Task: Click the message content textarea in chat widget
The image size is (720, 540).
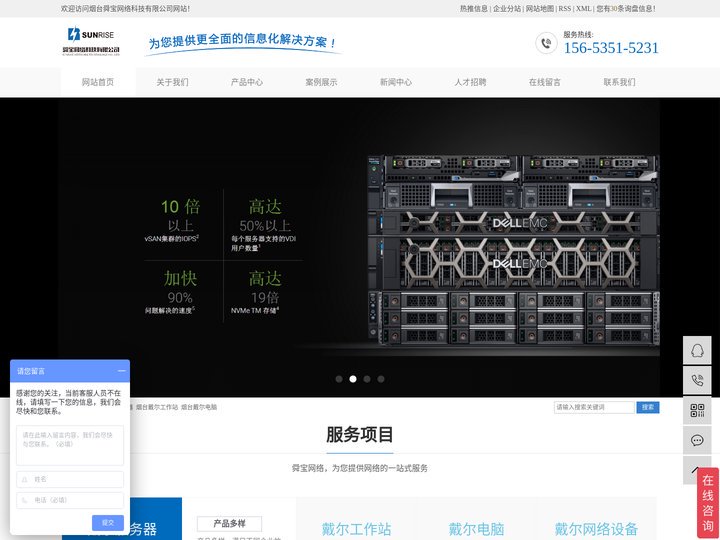Action: coord(70,445)
